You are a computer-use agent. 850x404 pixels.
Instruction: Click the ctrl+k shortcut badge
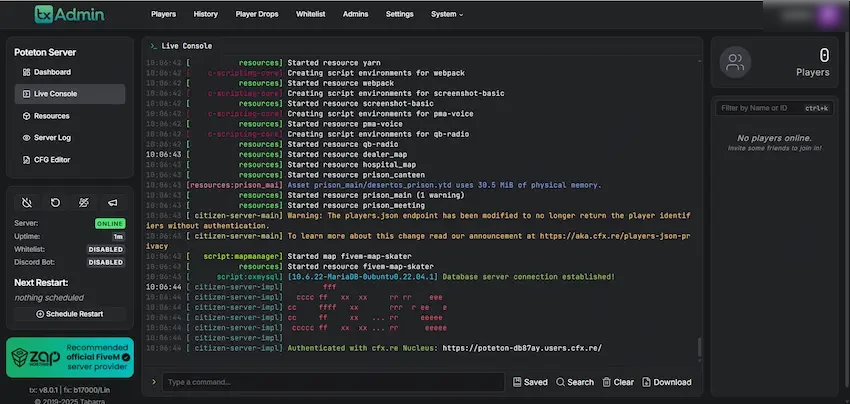[816, 108]
